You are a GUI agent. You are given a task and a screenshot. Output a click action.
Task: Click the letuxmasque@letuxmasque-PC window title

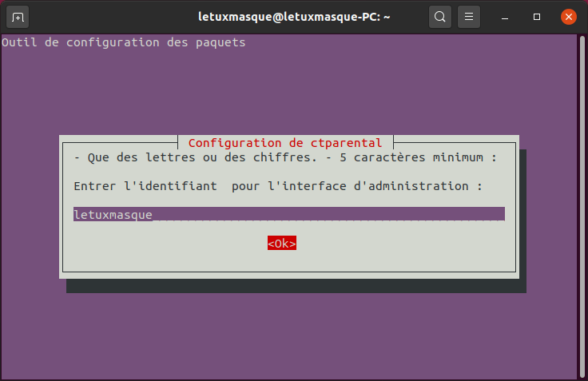point(294,17)
